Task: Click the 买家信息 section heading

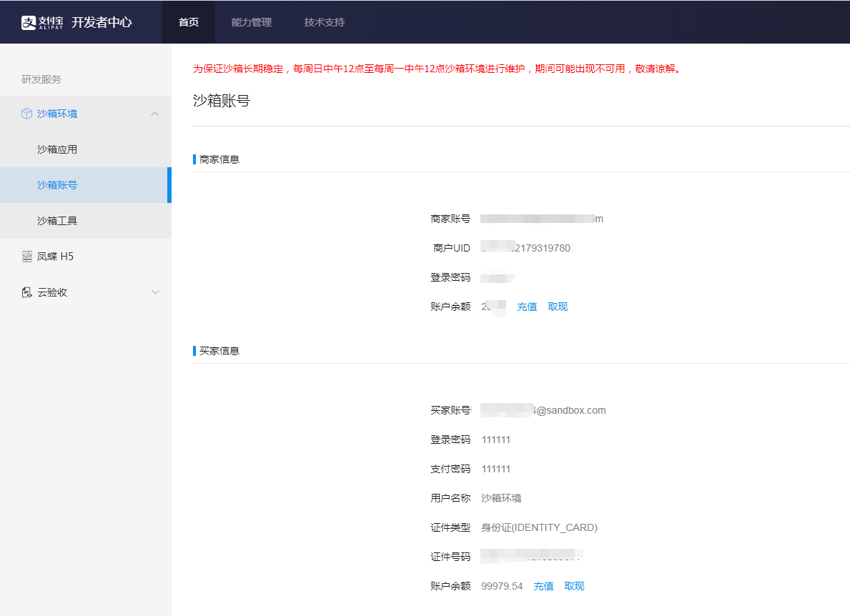Action: (219, 351)
